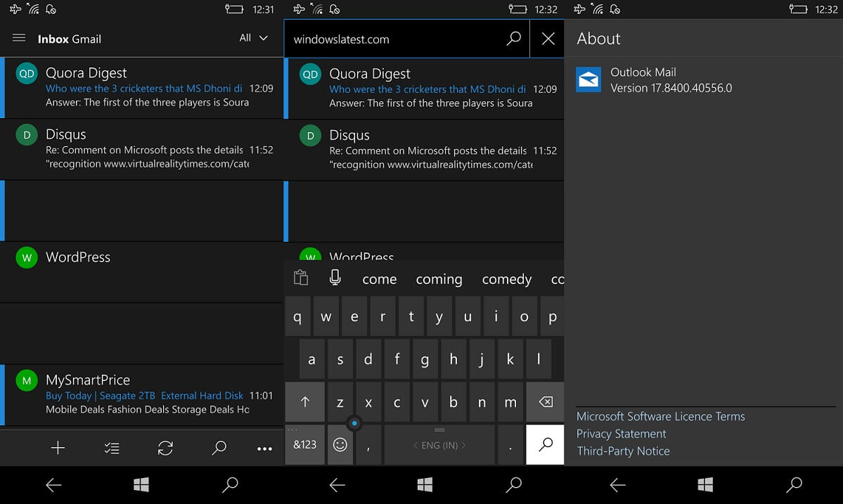Switch to the &123 symbols keyboard

305,445
